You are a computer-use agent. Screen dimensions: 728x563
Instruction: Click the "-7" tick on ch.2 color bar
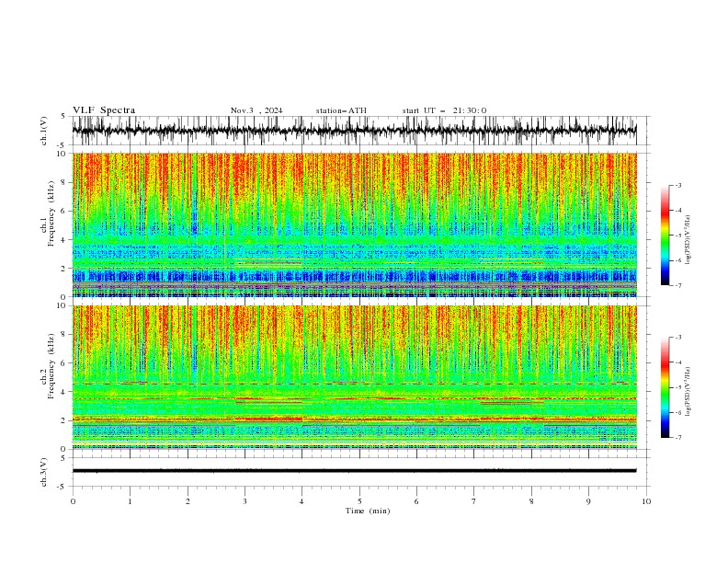click(678, 437)
